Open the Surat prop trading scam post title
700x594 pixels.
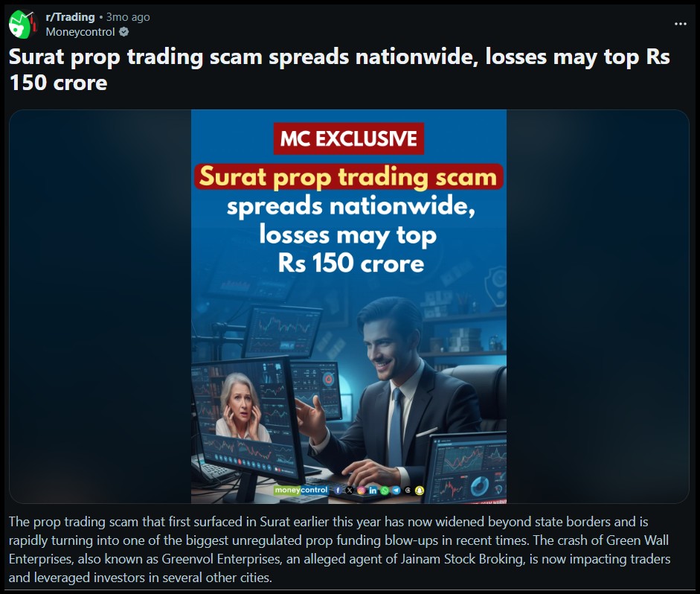pyautogui.click(x=339, y=70)
